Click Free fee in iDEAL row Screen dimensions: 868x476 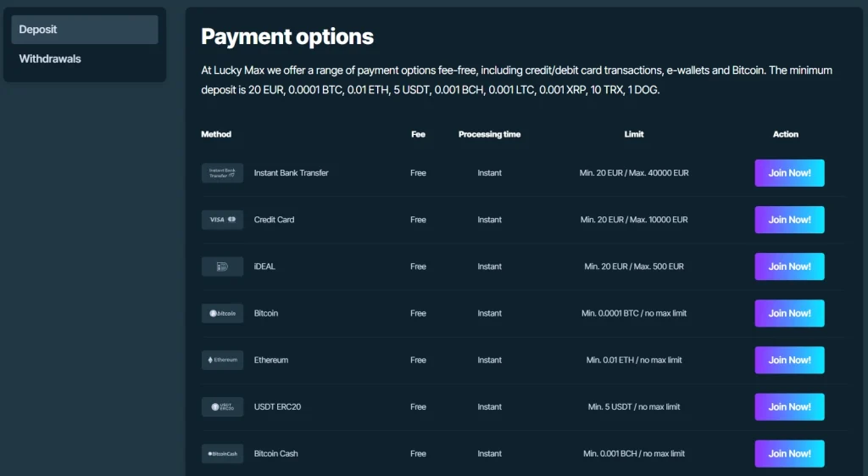(x=419, y=266)
